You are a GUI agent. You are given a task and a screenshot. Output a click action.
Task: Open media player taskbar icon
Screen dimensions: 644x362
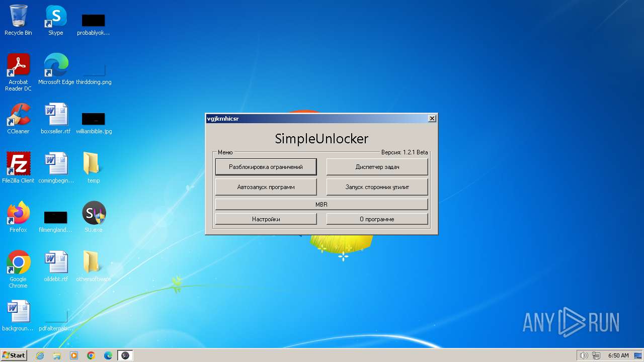tap(74, 355)
